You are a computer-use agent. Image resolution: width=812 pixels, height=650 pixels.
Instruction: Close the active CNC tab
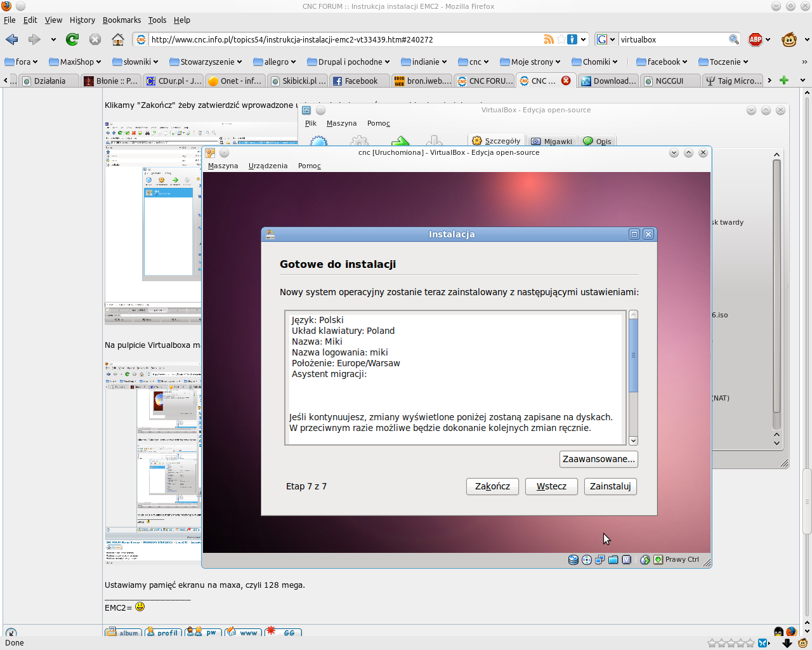point(566,80)
